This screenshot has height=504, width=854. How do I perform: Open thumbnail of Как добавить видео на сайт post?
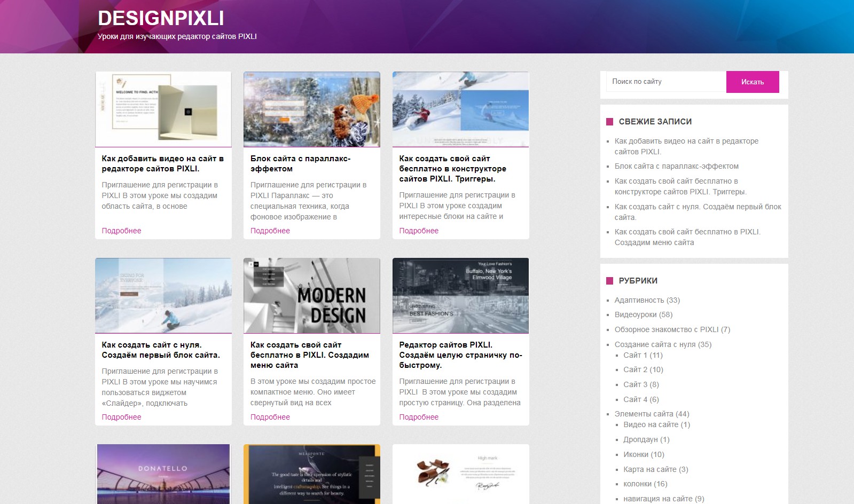tap(163, 109)
